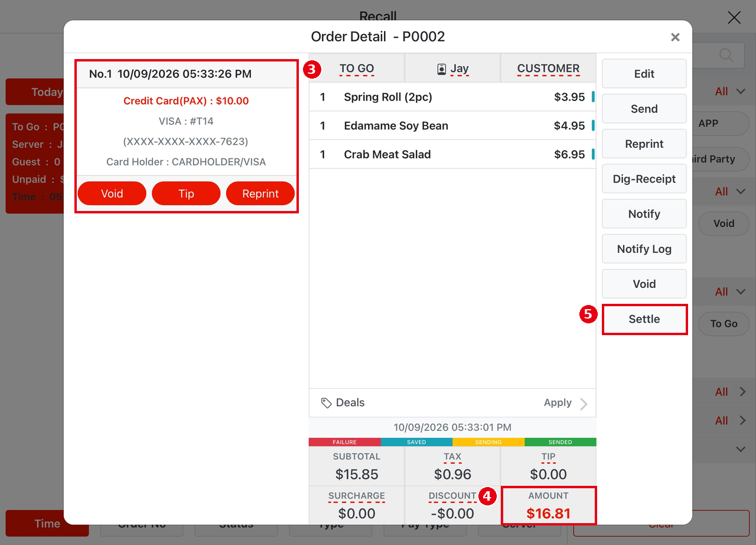The height and width of the screenshot is (545, 756).
Task: Select the CUSTOMER header
Action: pos(548,68)
